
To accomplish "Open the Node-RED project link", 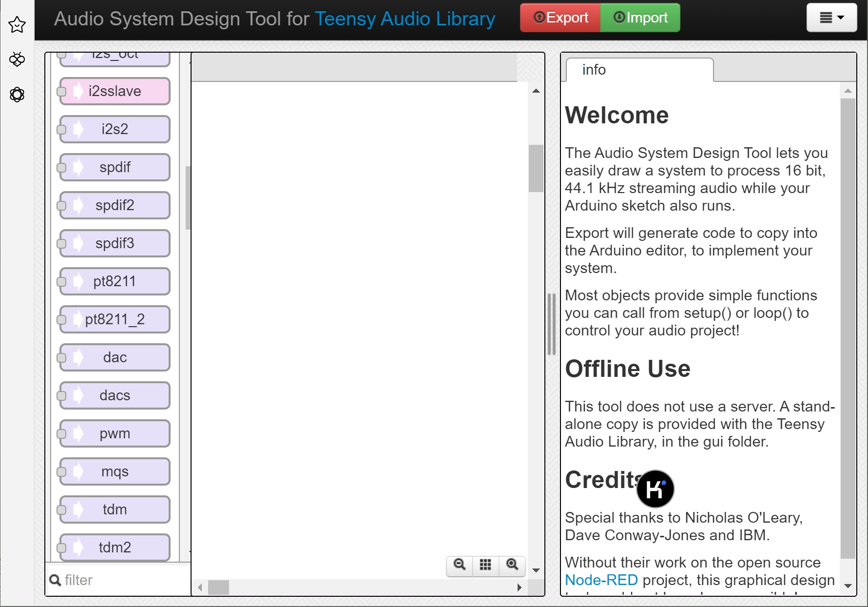I will coord(601,580).
